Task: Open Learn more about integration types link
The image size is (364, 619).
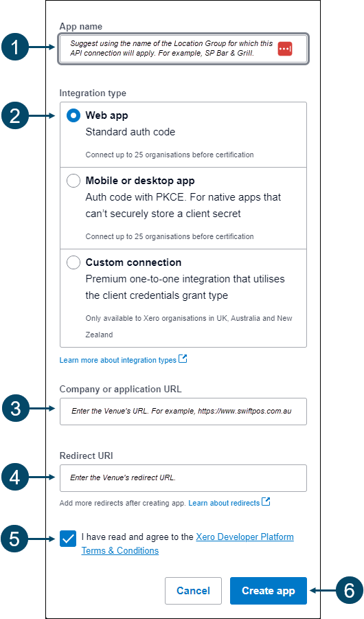Action: click(117, 360)
